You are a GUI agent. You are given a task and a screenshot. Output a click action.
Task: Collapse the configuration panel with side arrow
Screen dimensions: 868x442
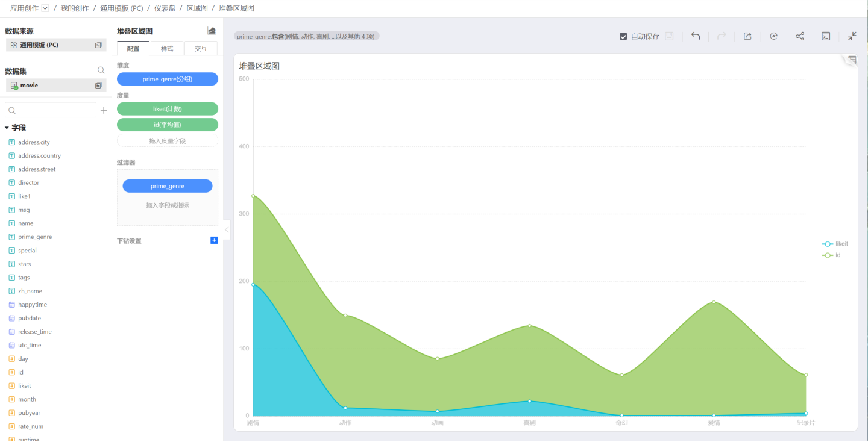(227, 229)
